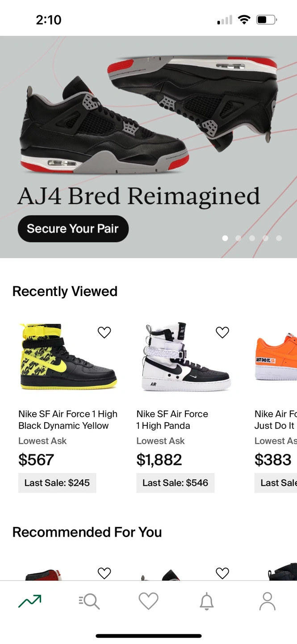Open Nike SF Air Force 1 High Panda title
This screenshot has width=297, height=644.
172,419
